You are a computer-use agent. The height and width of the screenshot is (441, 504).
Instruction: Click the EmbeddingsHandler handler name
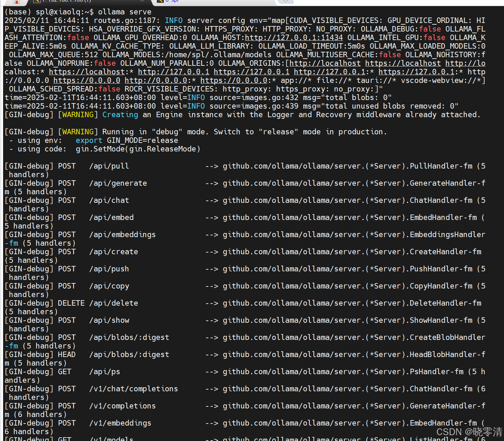tap(447, 235)
